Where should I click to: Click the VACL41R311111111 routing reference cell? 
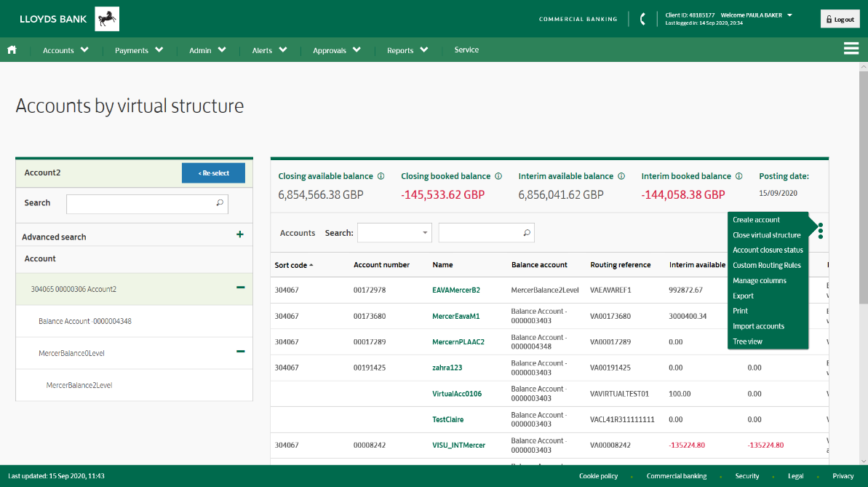click(621, 419)
